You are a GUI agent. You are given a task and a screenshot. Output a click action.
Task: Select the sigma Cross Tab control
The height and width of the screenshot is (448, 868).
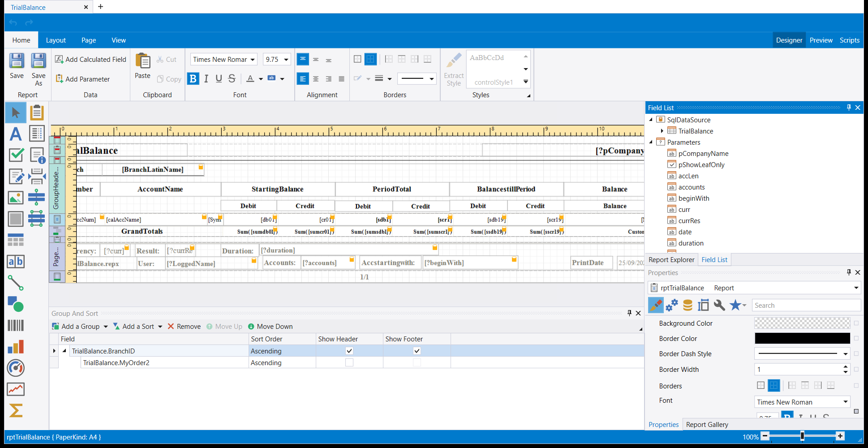point(16,410)
